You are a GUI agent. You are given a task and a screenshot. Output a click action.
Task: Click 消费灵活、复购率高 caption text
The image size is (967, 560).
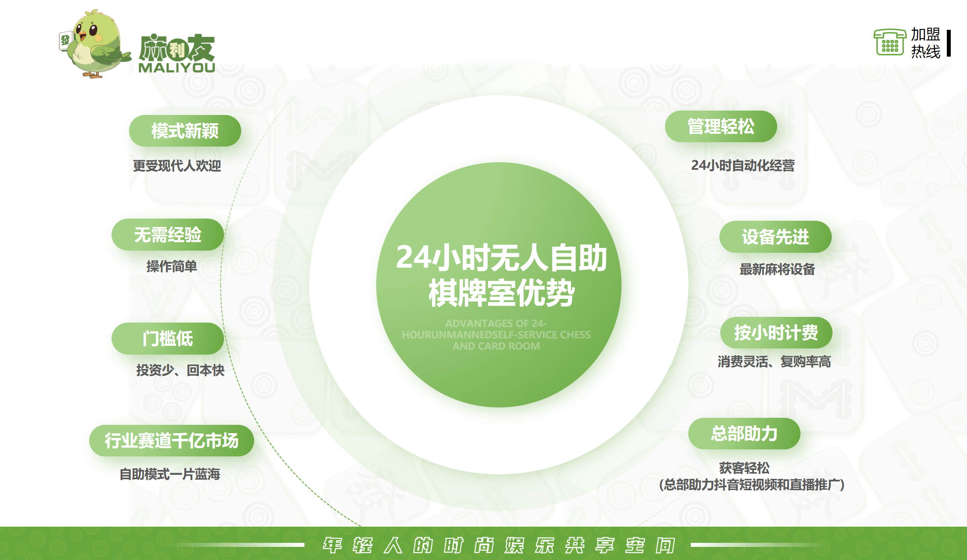(x=774, y=362)
